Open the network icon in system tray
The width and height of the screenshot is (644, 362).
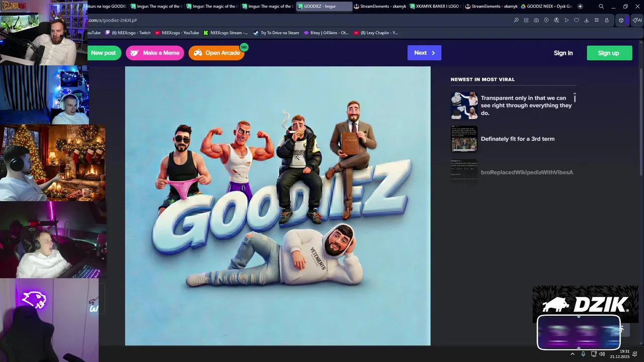pos(594,354)
